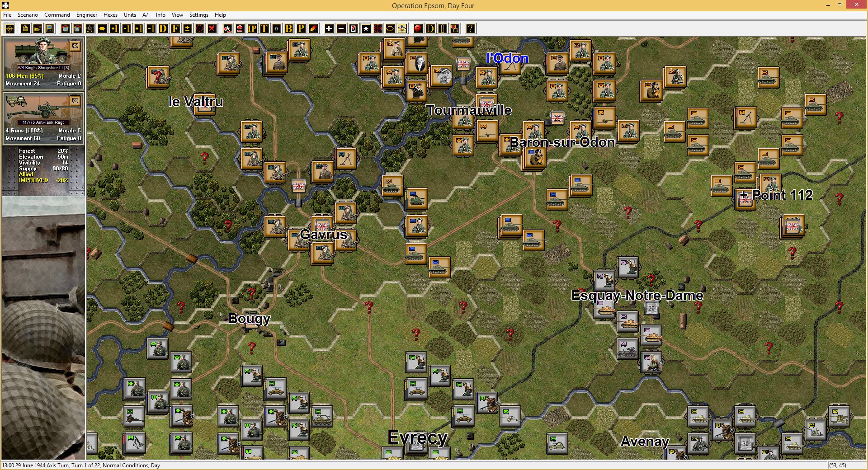Image resolution: width=868 pixels, height=470 pixels.
Task: Click the 'Supply 90/80' terrain info line
Action: pos(43,169)
